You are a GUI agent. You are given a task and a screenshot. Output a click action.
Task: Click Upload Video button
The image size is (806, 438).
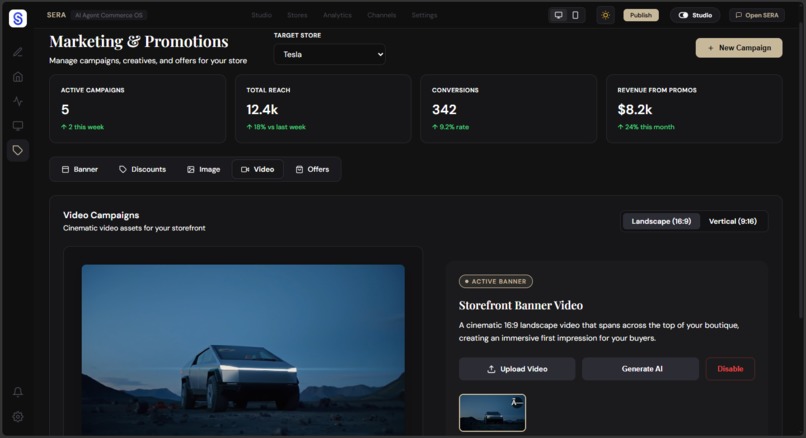click(x=517, y=369)
